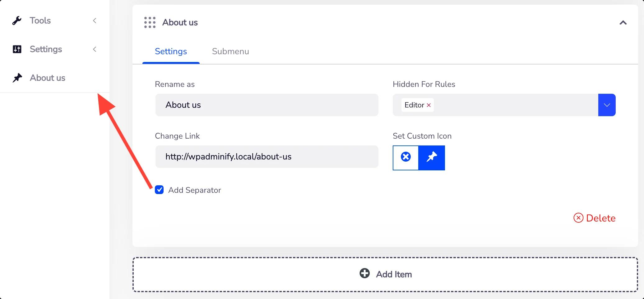
Task: Click the Add Item button
Action: pyautogui.click(x=385, y=274)
